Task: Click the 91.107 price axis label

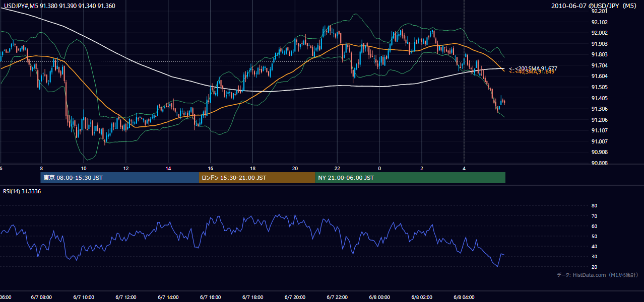Action: [601, 130]
